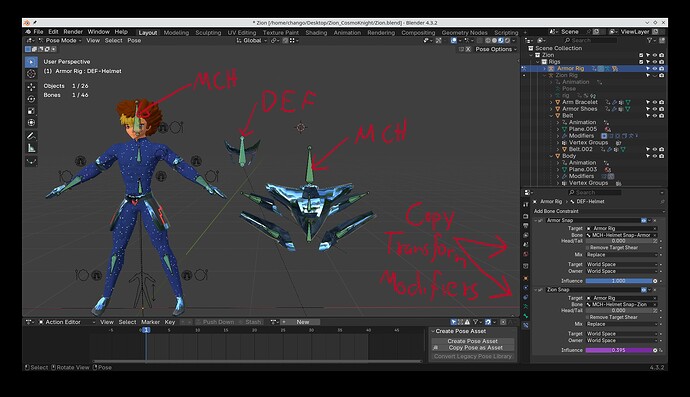Disable Belt.002 render camera icon
This screenshot has width=690, height=397.
(x=661, y=149)
